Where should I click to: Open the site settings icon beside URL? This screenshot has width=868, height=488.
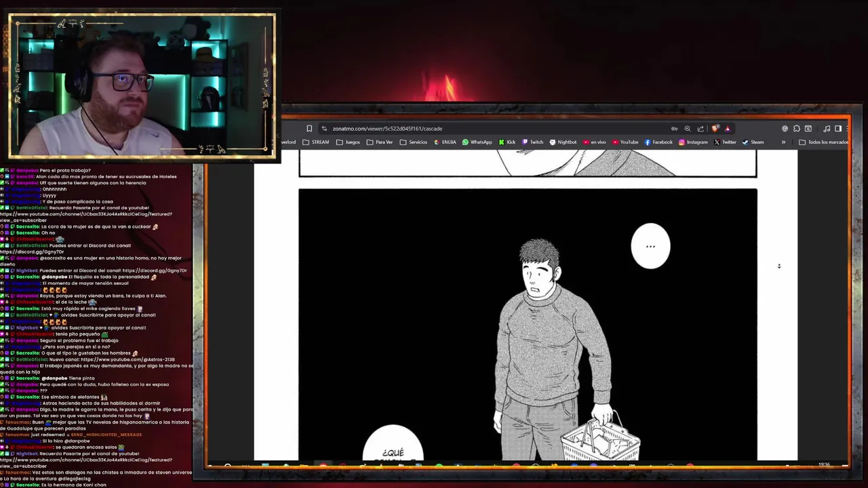[324, 129]
